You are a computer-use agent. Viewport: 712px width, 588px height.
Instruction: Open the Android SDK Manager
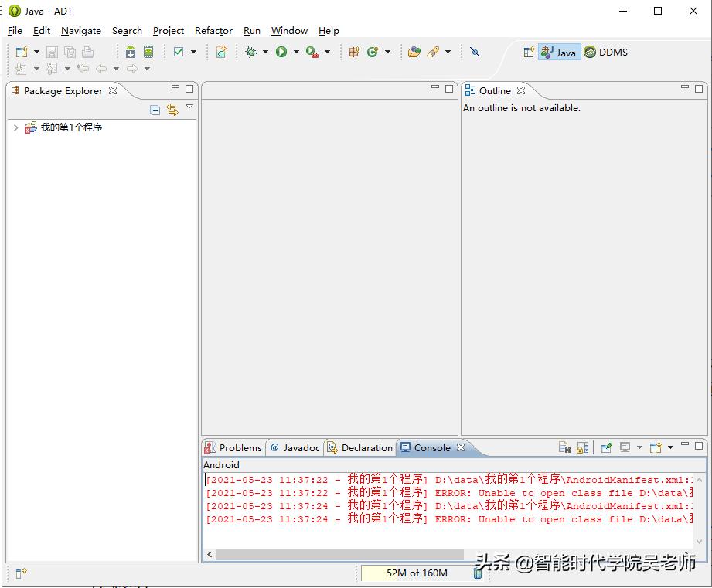click(x=131, y=52)
